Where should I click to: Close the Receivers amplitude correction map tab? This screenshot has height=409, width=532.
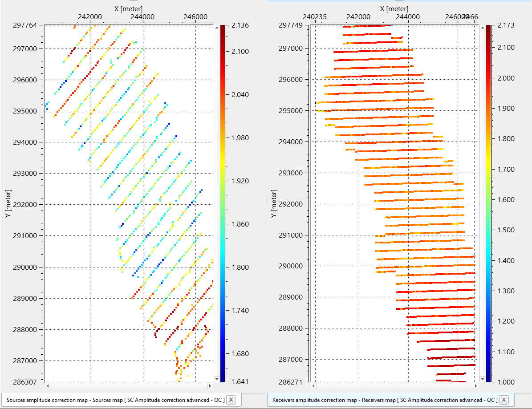click(x=504, y=400)
